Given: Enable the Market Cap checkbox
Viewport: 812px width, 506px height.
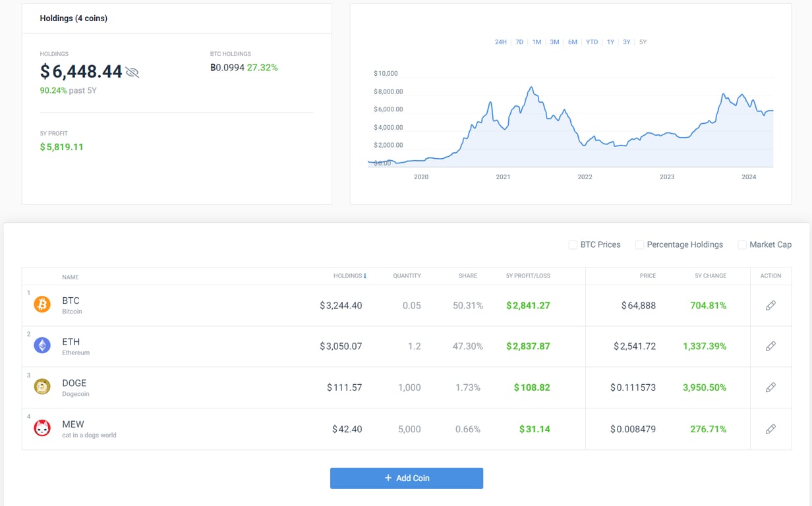Looking at the screenshot, I should (x=742, y=244).
